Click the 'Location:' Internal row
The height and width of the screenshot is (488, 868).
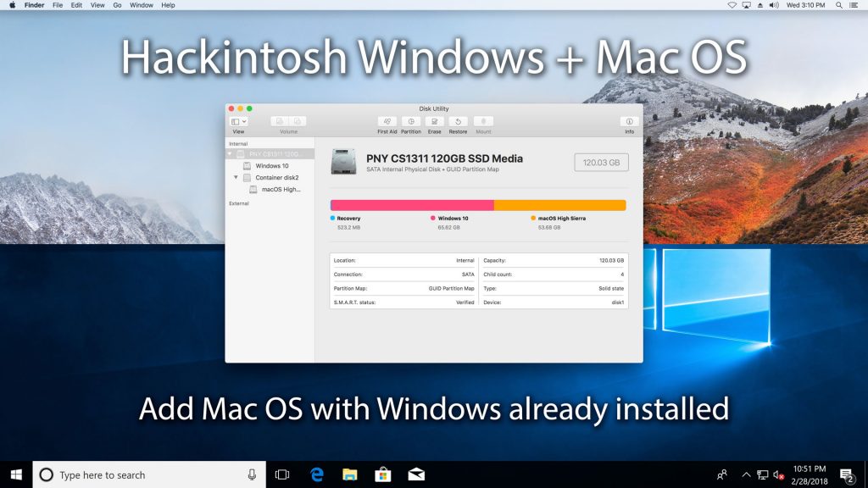[404, 260]
